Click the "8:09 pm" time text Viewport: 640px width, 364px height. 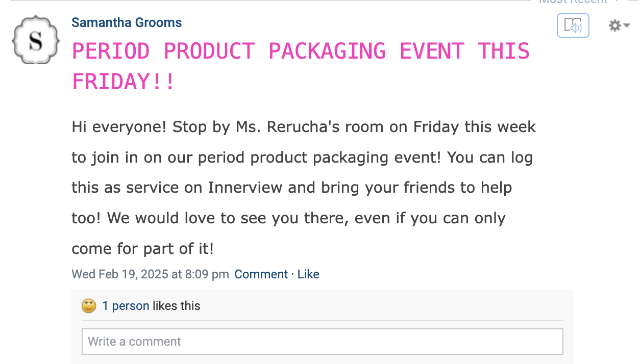tap(207, 274)
